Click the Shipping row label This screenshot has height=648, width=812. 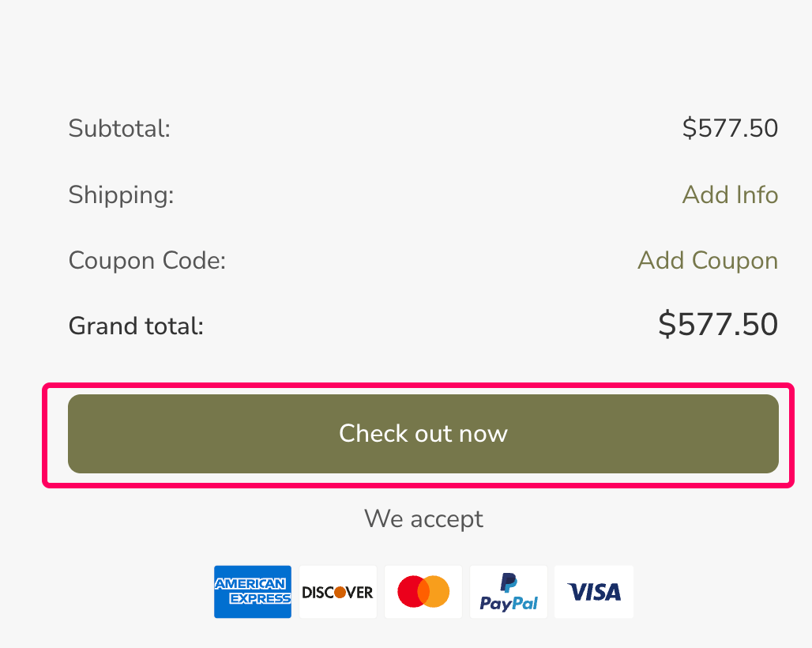point(120,195)
